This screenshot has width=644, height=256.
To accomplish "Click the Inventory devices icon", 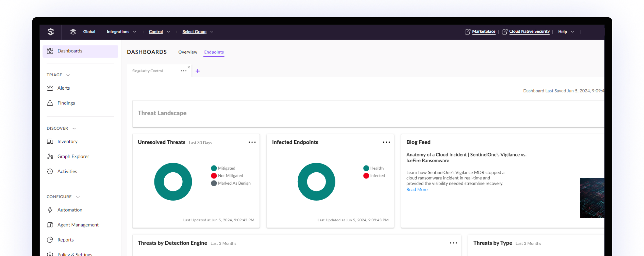I will (50, 142).
